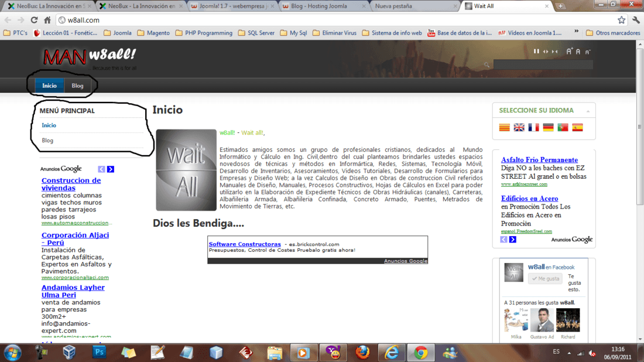Viewport: 644px width, 362px height.
Task: Click Gustavo Ad profile thumbnail
Action: click(x=542, y=320)
